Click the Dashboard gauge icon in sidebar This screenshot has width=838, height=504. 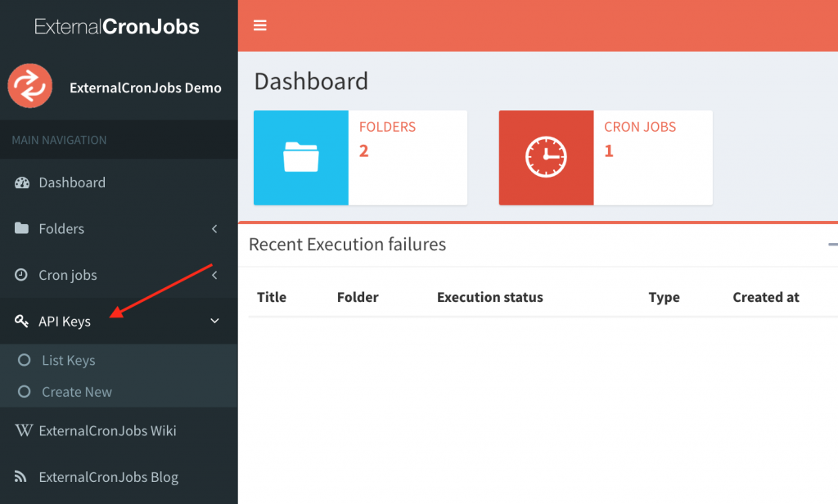(x=22, y=182)
